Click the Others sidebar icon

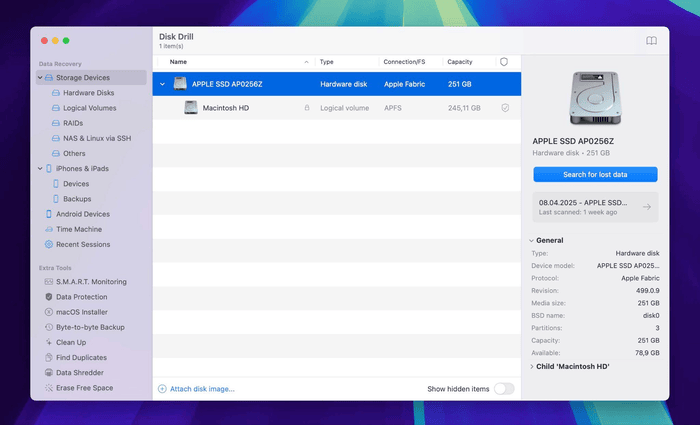click(x=56, y=154)
